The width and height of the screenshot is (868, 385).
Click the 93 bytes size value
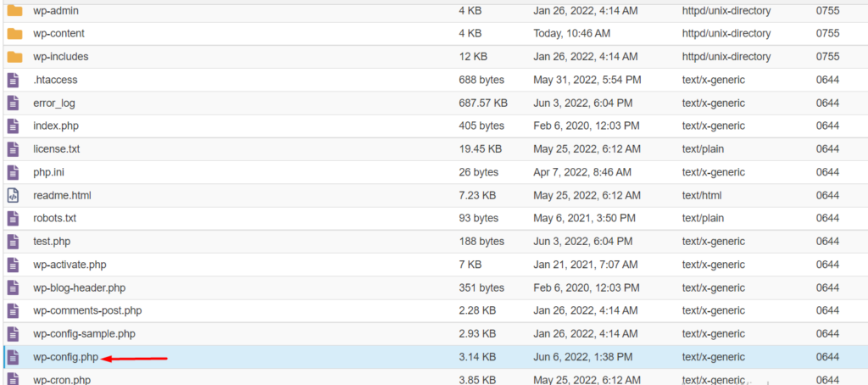pos(478,218)
